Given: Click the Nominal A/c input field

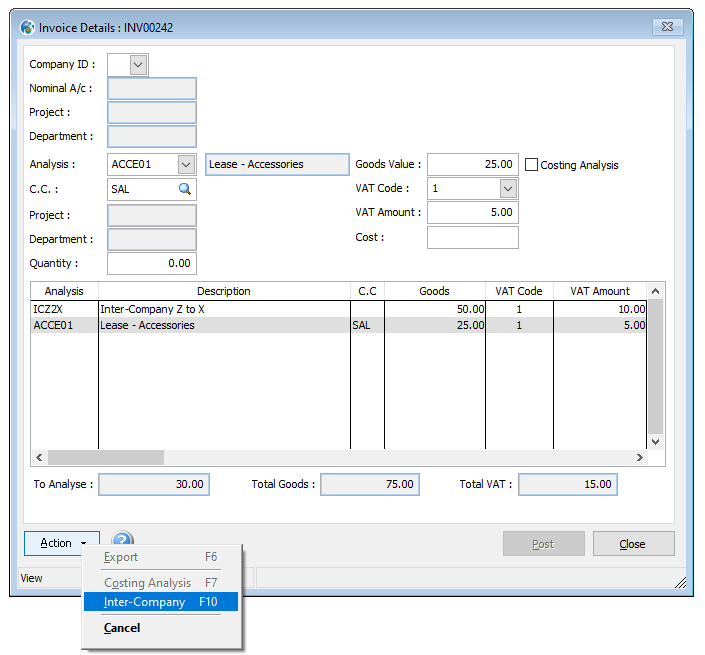Looking at the screenshot, I should pos(152,88).
